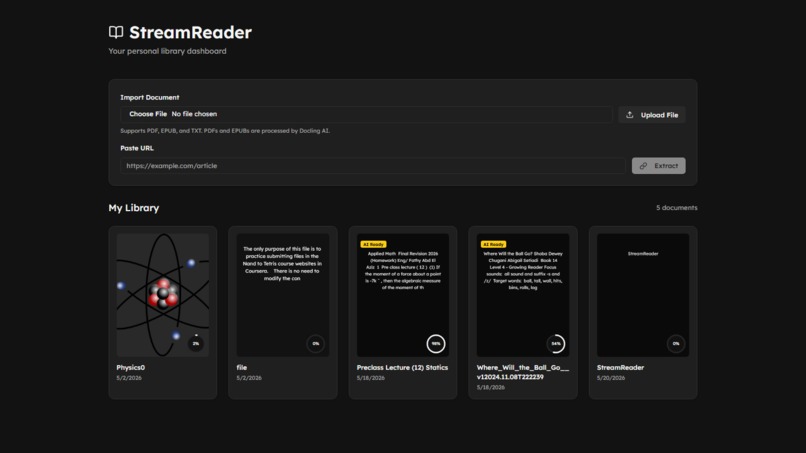Click the My Library heading
The height and width of the screenshot is (453, 806).
(134, 208)
